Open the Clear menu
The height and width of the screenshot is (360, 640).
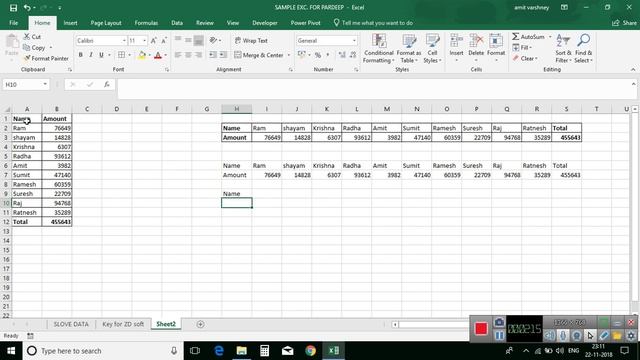pyautogui.click(x=525, y=58)
